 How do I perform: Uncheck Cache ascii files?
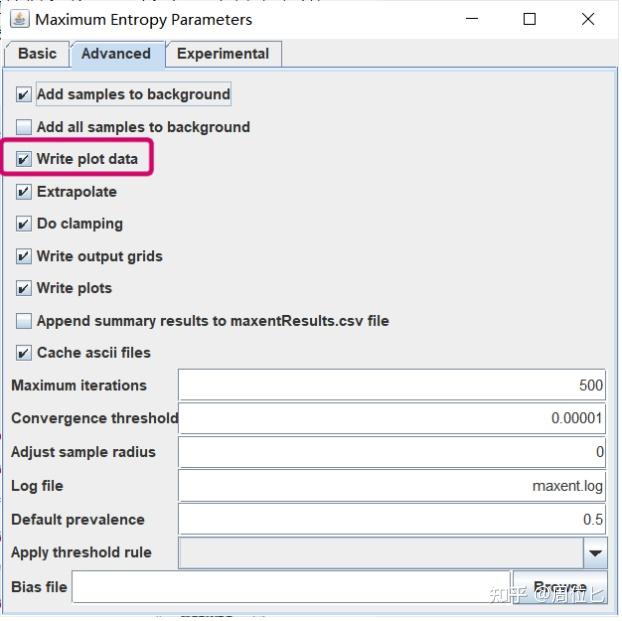click(24, 353)
